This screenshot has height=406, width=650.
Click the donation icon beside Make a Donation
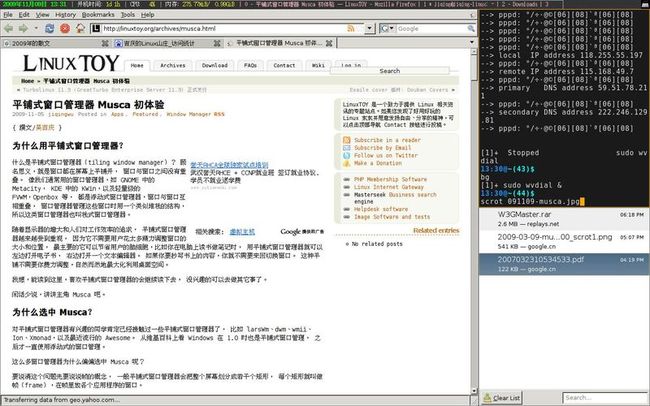click(347, 163)
